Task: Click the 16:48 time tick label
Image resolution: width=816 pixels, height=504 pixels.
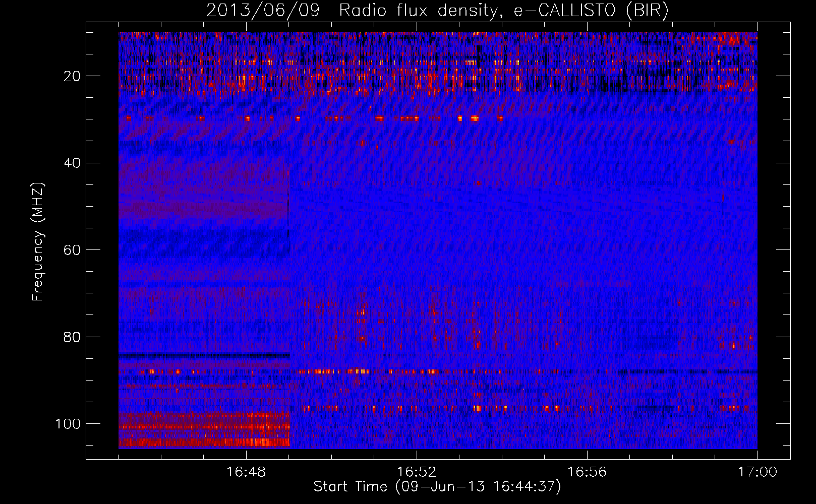Action: click(x=246, y=472)
